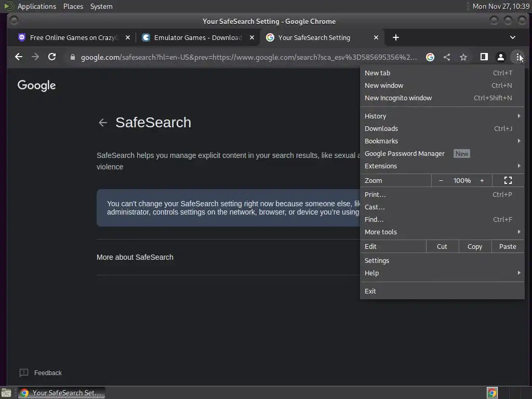Open the System menu in top panel
The image size is (532, 399).
point(101,6)
